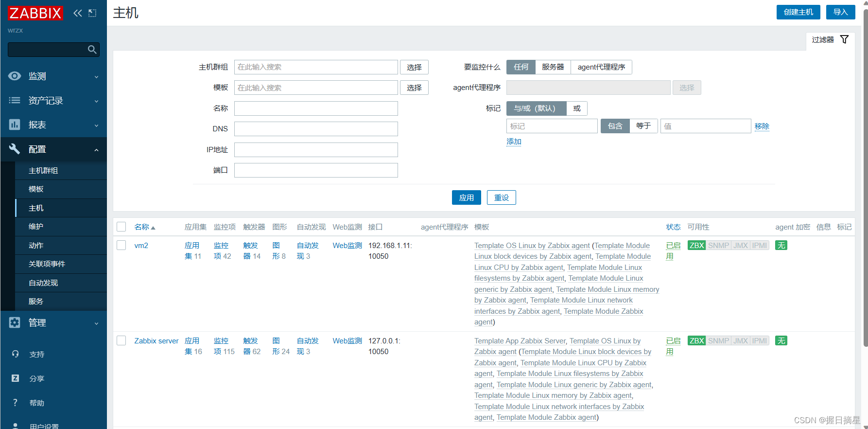Select 或 tag mode
The image size is (868, 429).
577,108
